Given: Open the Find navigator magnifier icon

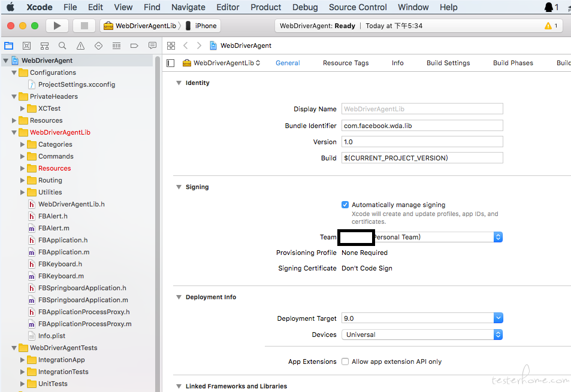Looking at the screenshot, I should tap(62, 46).
